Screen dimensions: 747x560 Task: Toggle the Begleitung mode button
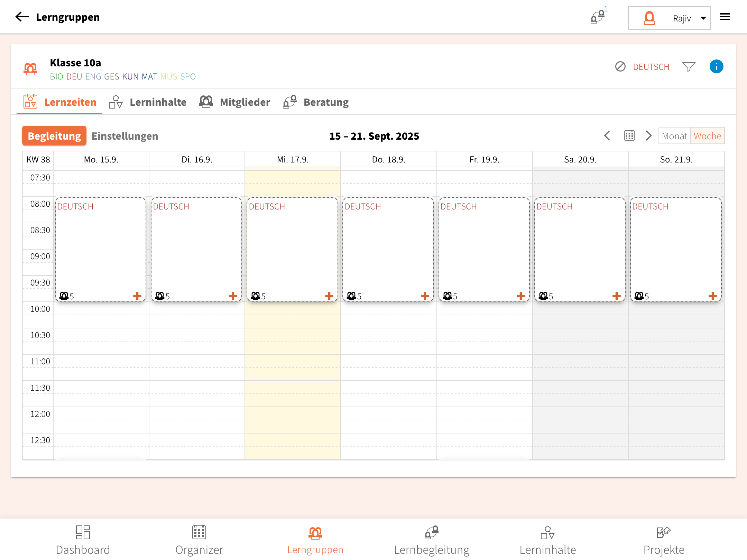[54, 136]
